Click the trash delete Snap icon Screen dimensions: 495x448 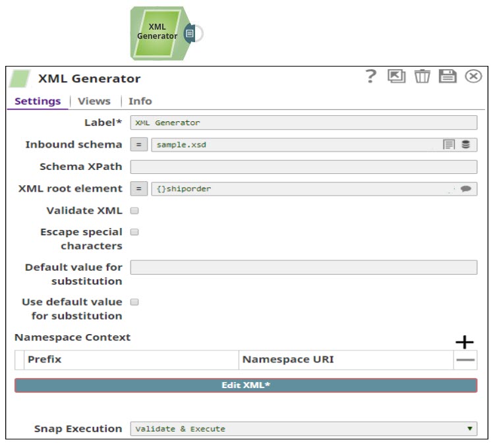422,76
